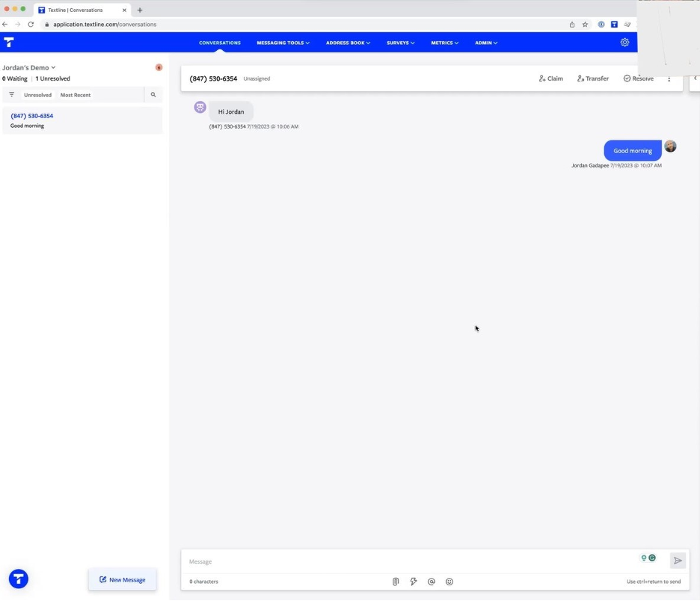Screen dimensions: 700x601
Task: Click the Textline Conversations browser tab
Action: click(82, 10)
